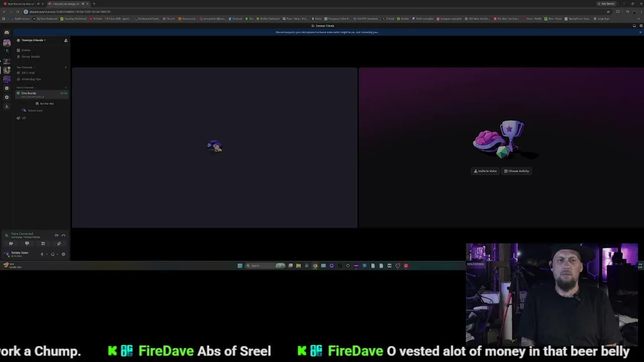Screen dimensions: 644x362
Task: Share your screen from the voice panel
Action: tap(27, 244)
